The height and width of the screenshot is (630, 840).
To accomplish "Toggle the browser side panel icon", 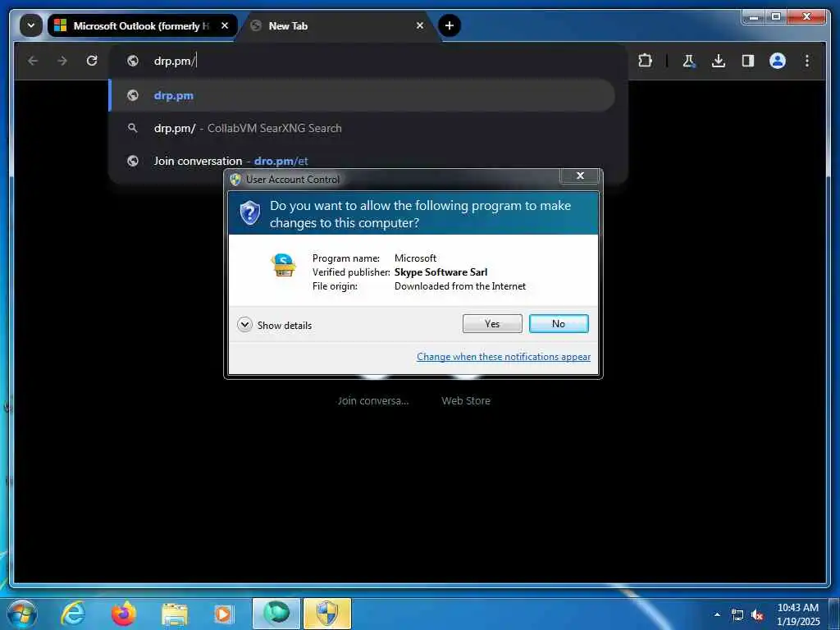I will pyautogui.click(x=748, y=61).
